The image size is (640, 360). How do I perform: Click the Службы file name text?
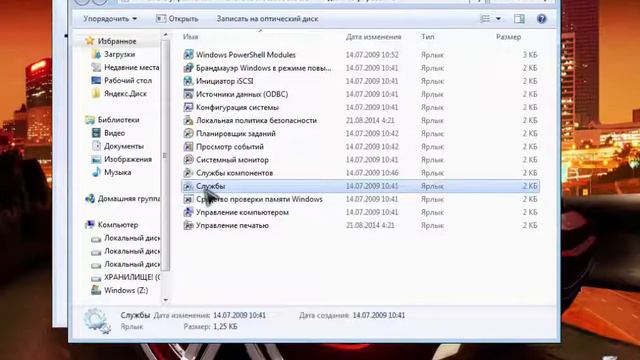click(210, 186)
